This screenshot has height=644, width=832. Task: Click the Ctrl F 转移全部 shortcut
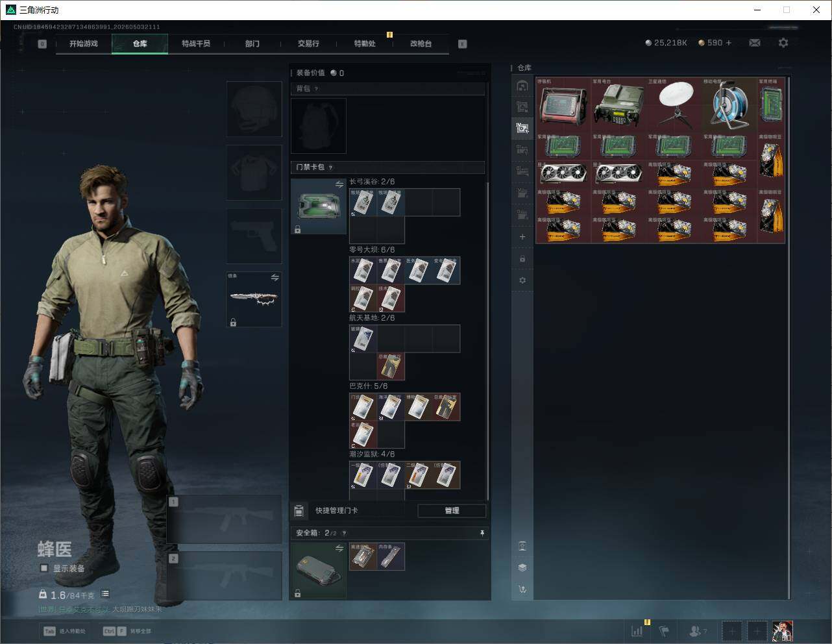(127, 631)
